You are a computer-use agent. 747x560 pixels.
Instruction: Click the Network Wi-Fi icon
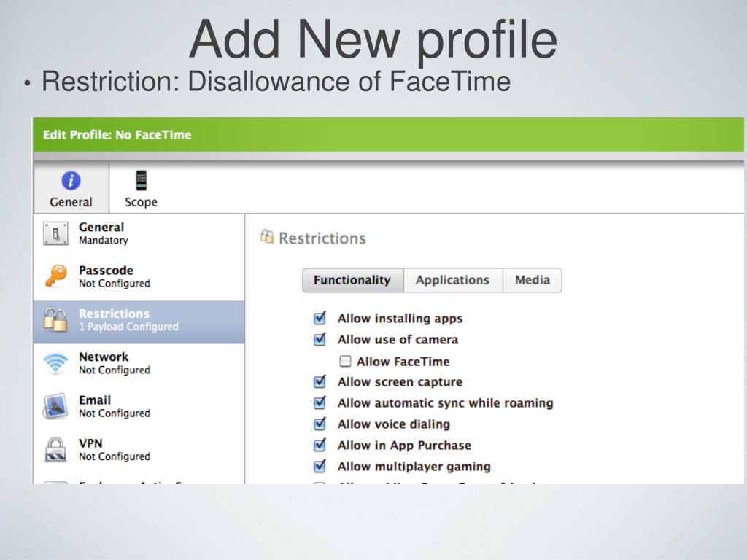click(x=55, y=363)
